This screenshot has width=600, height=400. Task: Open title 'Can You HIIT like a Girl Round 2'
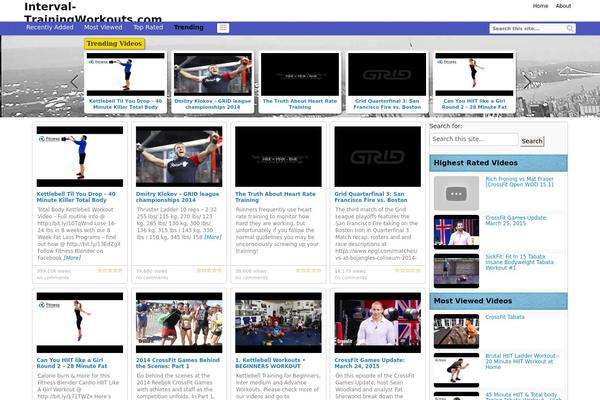(72, 363)
